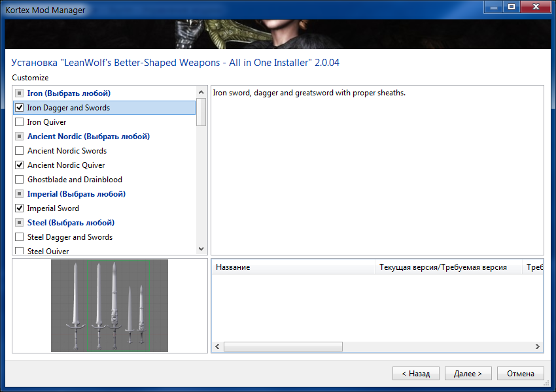Toggle Steel group header checkbox
Screen dimensions: 556x392
coord(20,223)
